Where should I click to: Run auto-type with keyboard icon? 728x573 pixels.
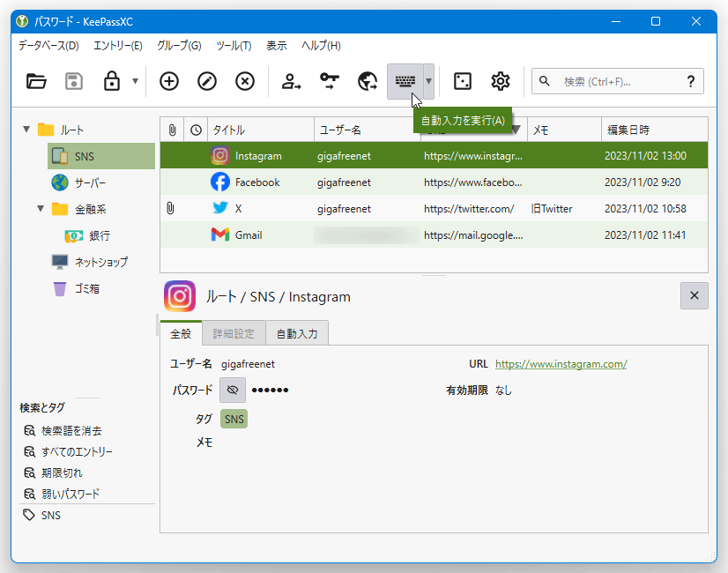click(x=405, y=81)
